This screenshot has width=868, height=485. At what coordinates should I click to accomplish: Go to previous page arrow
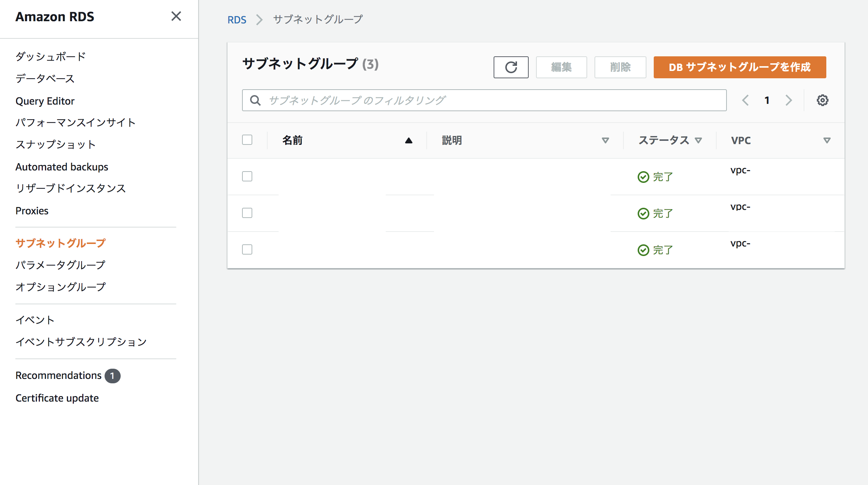tap(746, 100)
